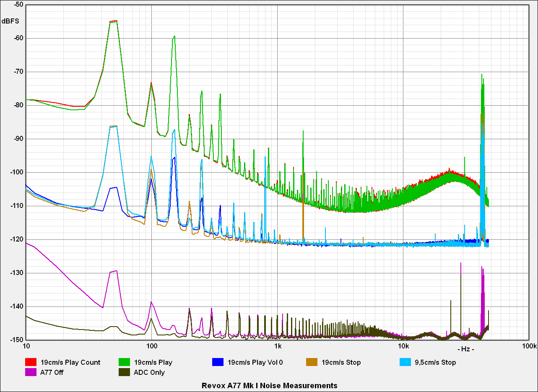Click the cyan 9,5cm/s Stop legend swatch

coord(405,362)
